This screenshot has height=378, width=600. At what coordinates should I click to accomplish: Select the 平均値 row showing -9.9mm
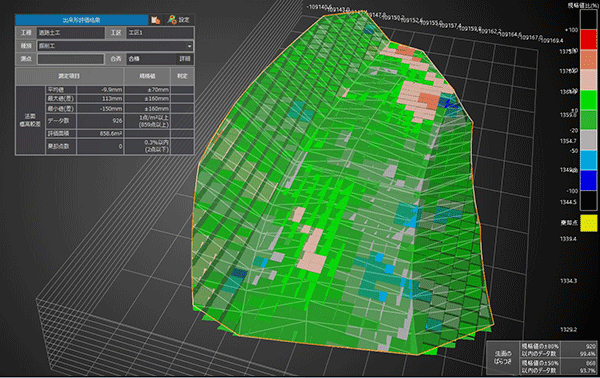point(120,90)
